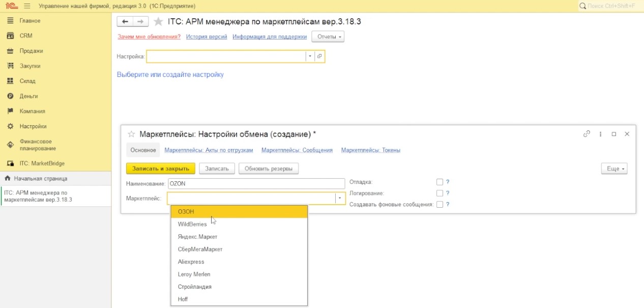Screen dimensions: 644x308
Task: Open the История версий link
Action: pyautogui.click(x=207, y=37)
